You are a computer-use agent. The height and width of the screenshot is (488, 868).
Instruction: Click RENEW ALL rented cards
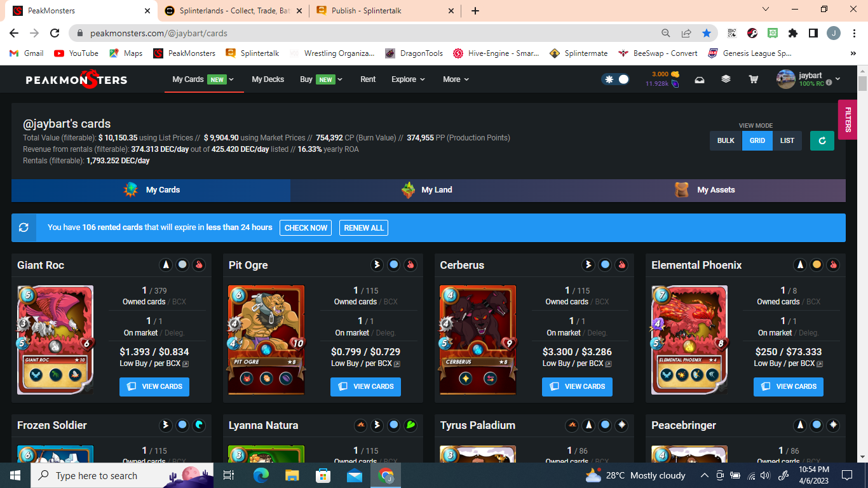click(364, 227)
